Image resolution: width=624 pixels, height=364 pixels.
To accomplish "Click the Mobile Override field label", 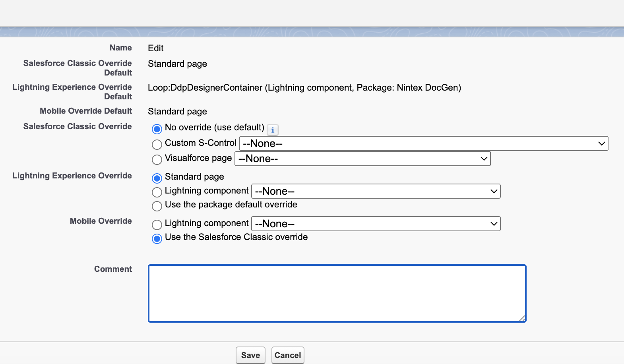I will pyautogui.click(x=101, y=221).
